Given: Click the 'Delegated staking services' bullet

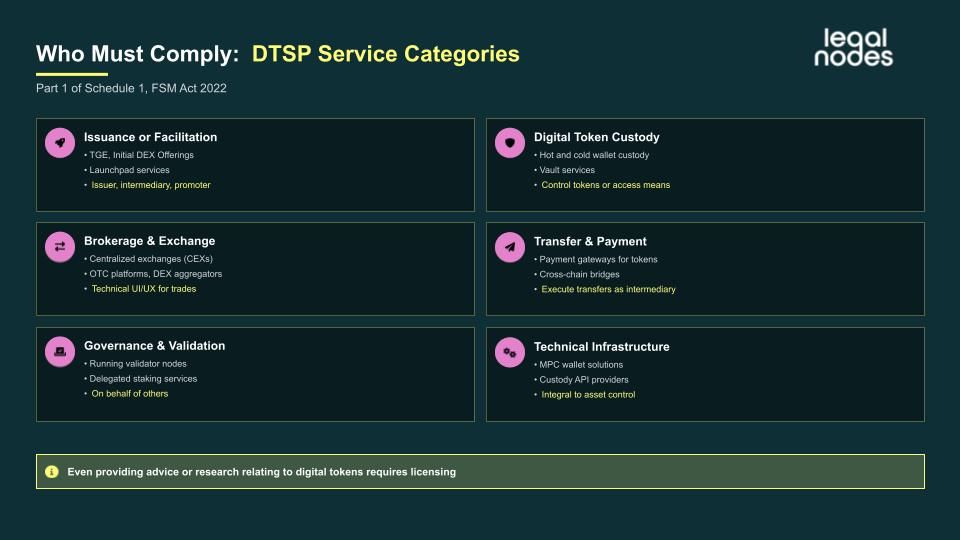Looking at the screenshot, I should pos(141,378).
